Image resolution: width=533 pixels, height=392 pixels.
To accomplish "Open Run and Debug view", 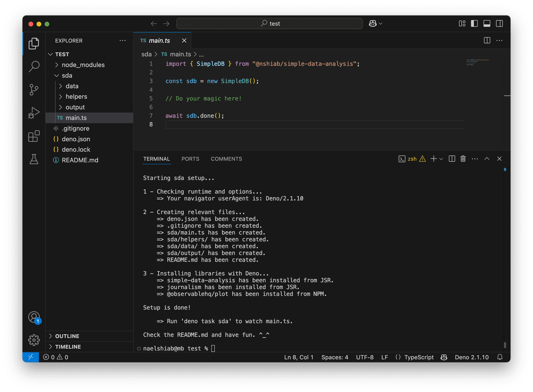I will (34, 113).
